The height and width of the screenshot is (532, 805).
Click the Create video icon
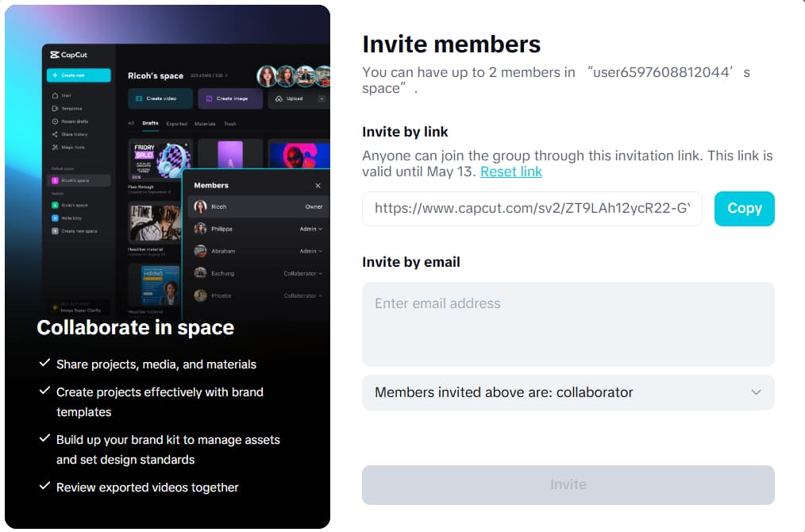point(139,98)
